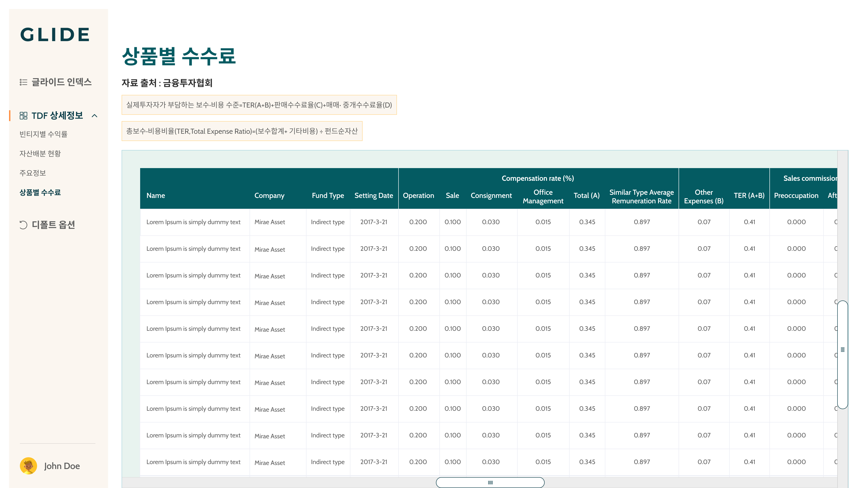Open the 주요정보 submenu
868x488 pixels.
[33, 173]
